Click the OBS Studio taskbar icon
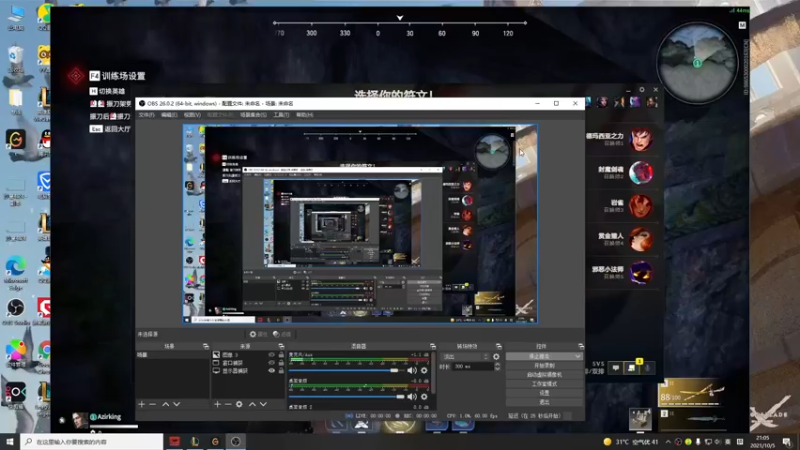Image resolution: width=800 pixels, height=450 pixels. tap(236, 442)
